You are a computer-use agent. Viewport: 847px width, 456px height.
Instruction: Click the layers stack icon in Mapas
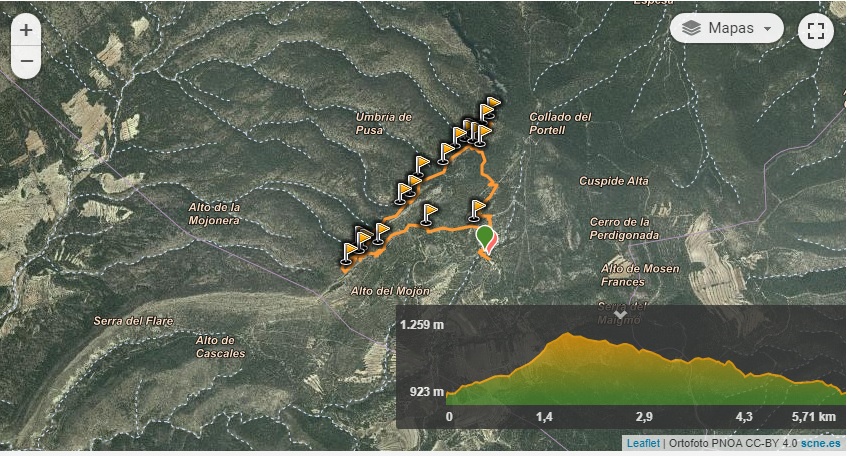pyautogui.click(x=691, y=28)
